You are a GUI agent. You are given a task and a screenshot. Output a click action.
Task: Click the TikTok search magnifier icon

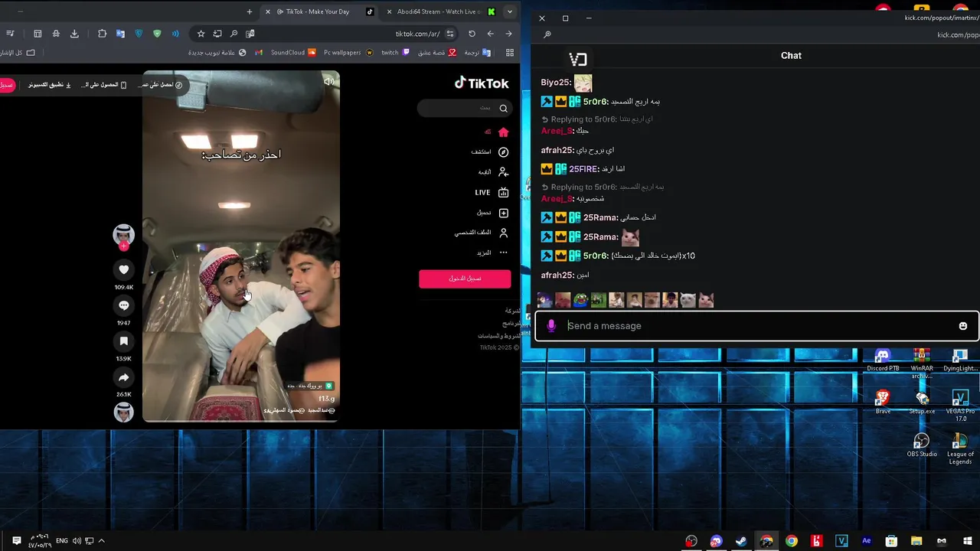pyautogui.click(x=503, y=108)
